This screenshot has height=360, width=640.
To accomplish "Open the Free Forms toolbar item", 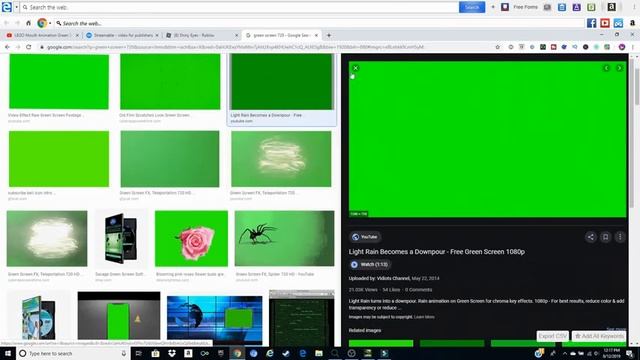I will pyautogui.click(x=519, y=7).
